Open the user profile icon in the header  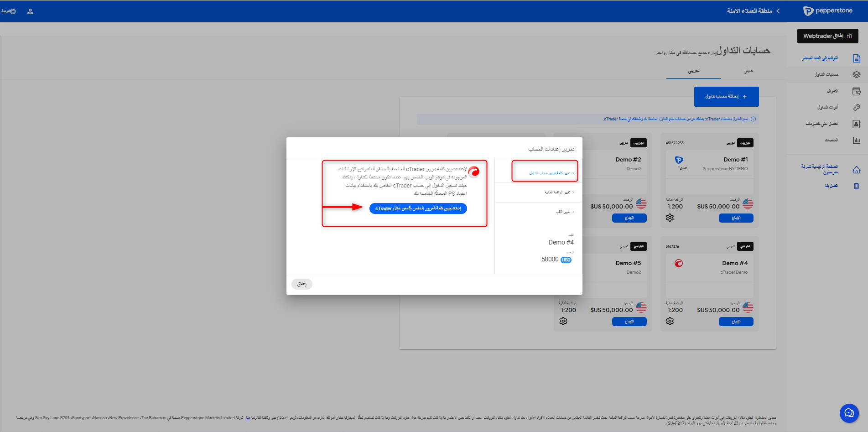(x=30, y=11)
